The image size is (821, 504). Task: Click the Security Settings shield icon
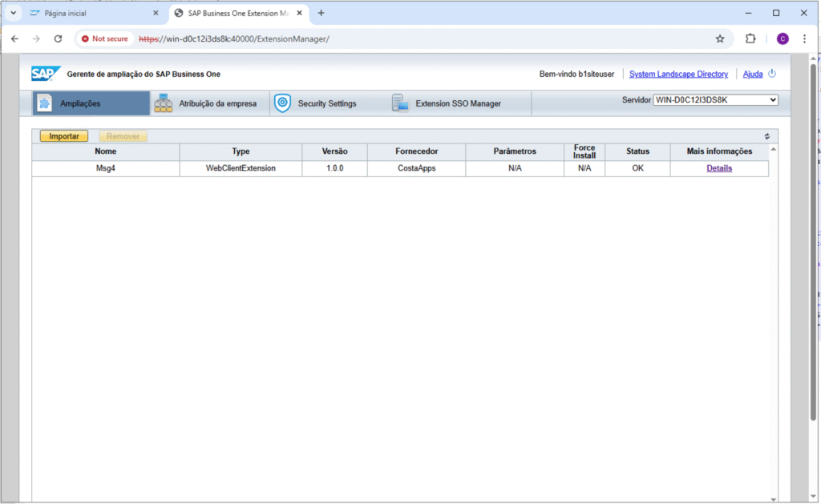(282, 103)
